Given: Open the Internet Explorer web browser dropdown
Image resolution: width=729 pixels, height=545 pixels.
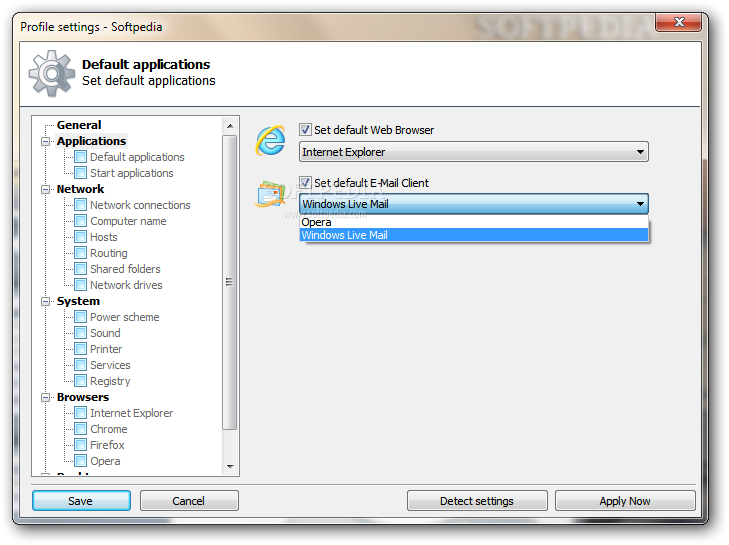Looking at the screenshot, I should [x=474, y=152].
